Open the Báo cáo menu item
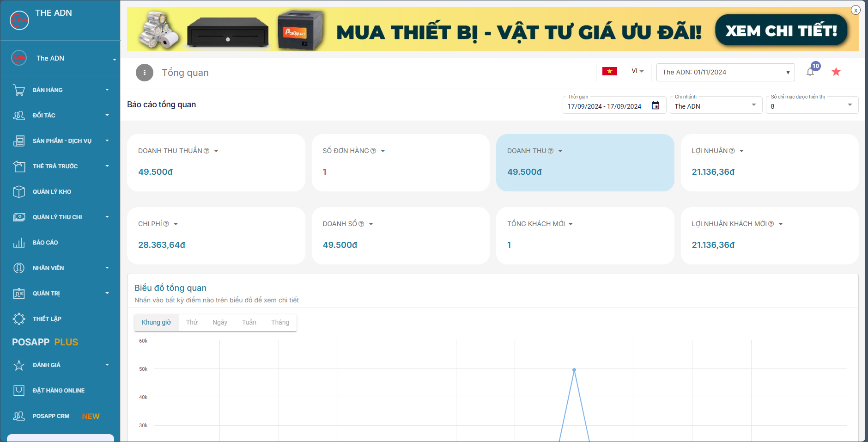 coord(61,242)
